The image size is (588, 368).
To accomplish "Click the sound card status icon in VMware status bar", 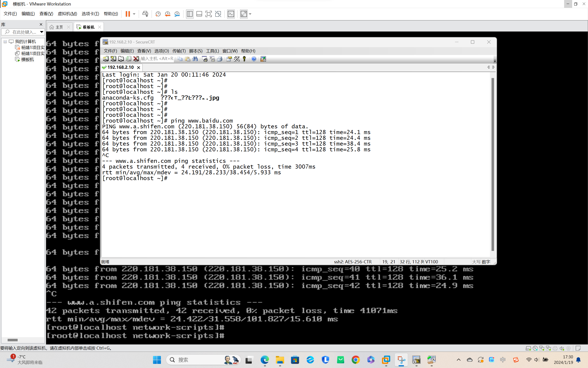I will 562,348.
